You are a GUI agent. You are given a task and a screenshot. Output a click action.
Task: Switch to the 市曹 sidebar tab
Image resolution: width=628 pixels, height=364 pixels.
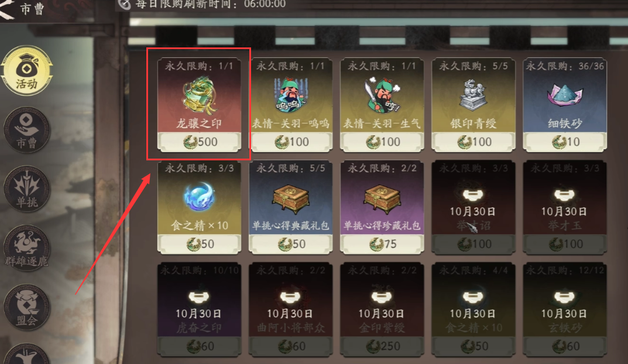[27, 130]
